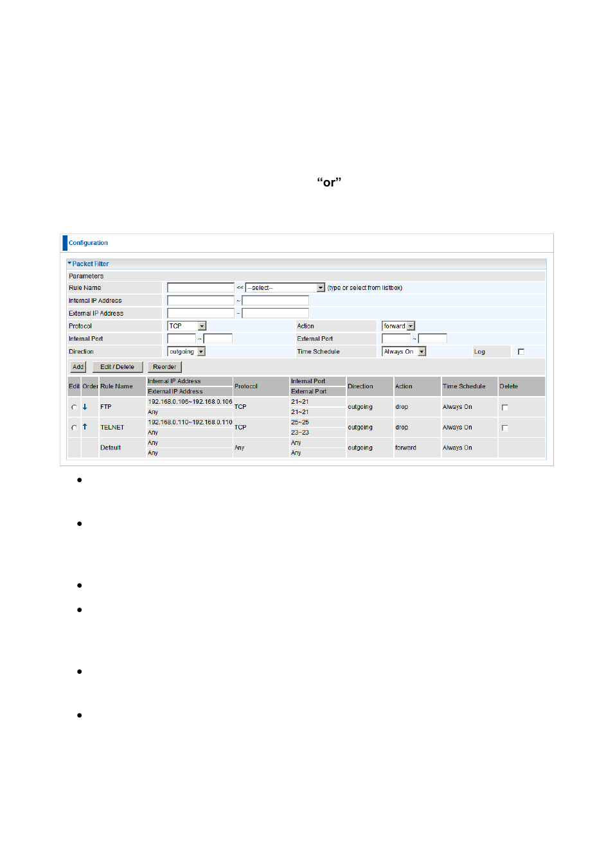Screen dimensions: 613x868
Task: Open the Rule Name select listbox
Action: pyautogui.click(x=285, y=288)
